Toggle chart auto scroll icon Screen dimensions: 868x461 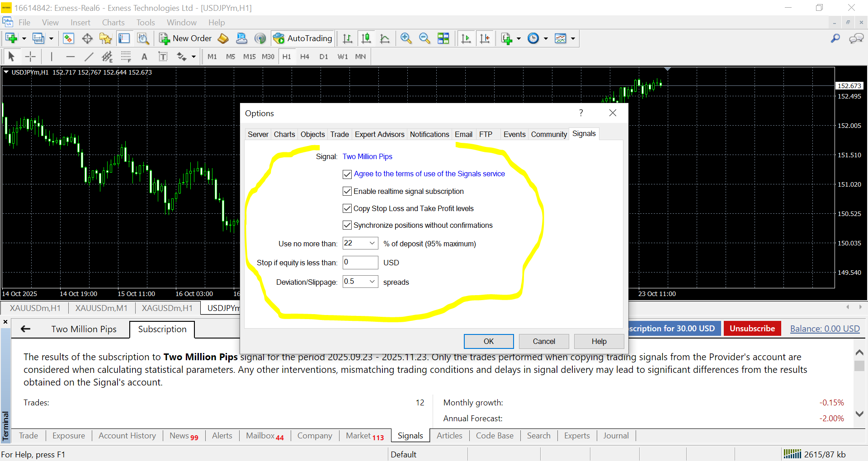tap(466, 38)
